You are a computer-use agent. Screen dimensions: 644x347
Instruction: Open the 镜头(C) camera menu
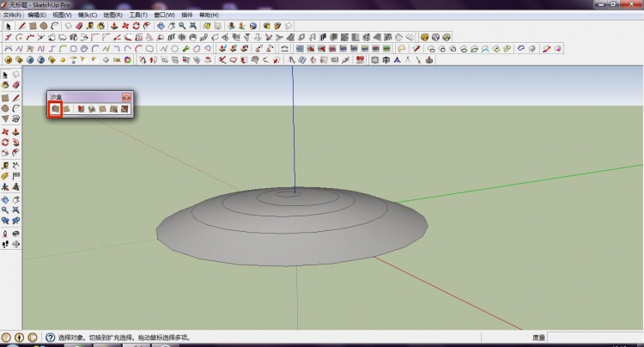[88, 15]
